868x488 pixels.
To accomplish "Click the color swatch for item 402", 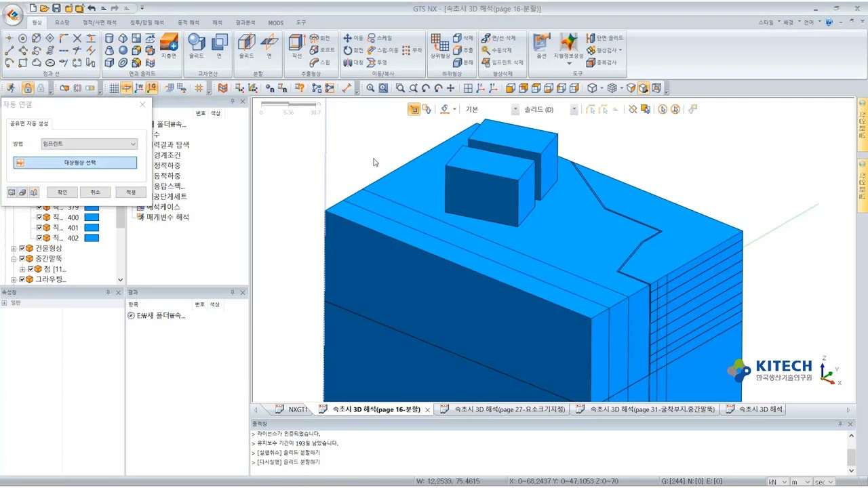I will click(x=92, y=238).
